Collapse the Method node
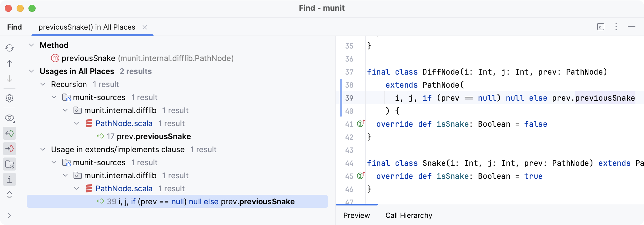This screenshot has height=225, width=644. (31, 45)
